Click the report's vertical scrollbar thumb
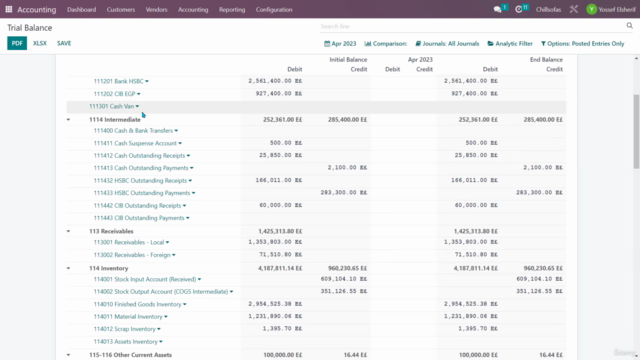640x360 pixels. [x=636, y=131]
